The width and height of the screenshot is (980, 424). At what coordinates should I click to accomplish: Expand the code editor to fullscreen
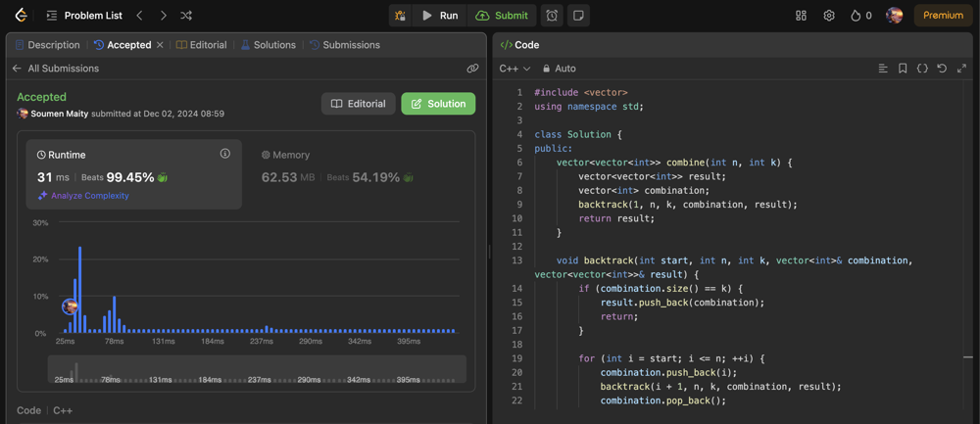click(961, 69)
